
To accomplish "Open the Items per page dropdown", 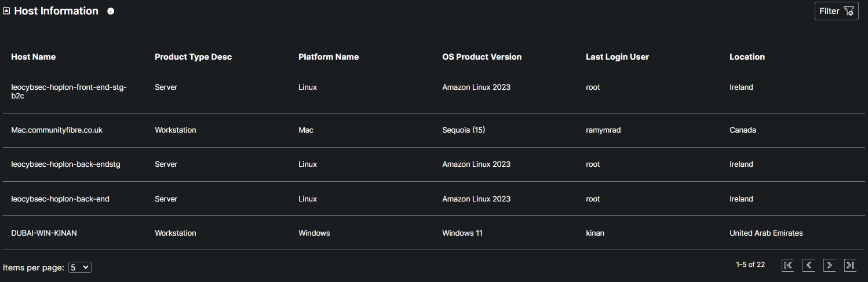I will (80, 268).
